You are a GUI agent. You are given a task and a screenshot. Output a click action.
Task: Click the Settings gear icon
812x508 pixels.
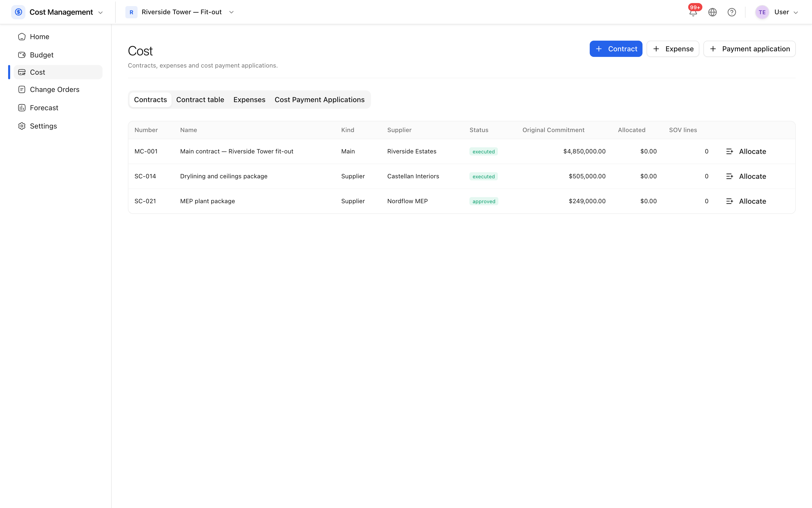(22, 126)
